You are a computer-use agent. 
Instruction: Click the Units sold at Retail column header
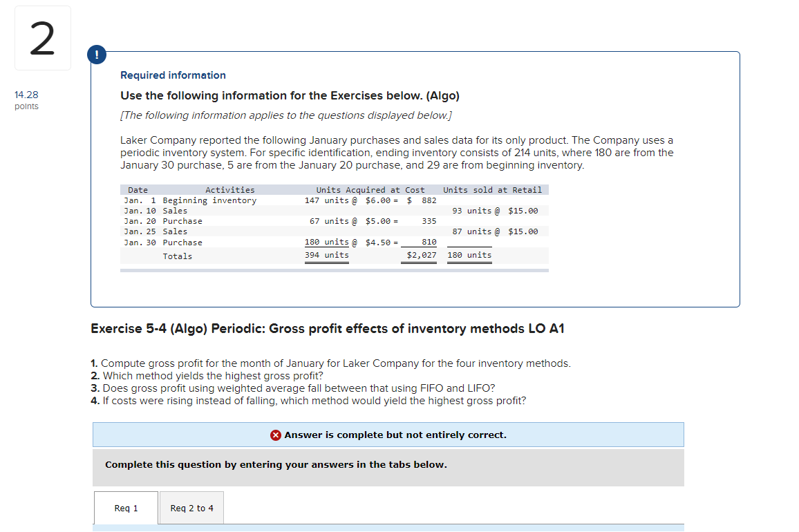(492, 189)
